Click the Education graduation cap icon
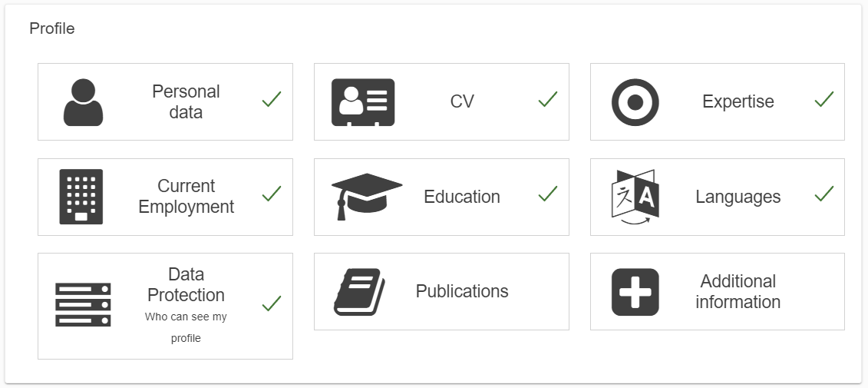868x388 pixels. point(367,197)
